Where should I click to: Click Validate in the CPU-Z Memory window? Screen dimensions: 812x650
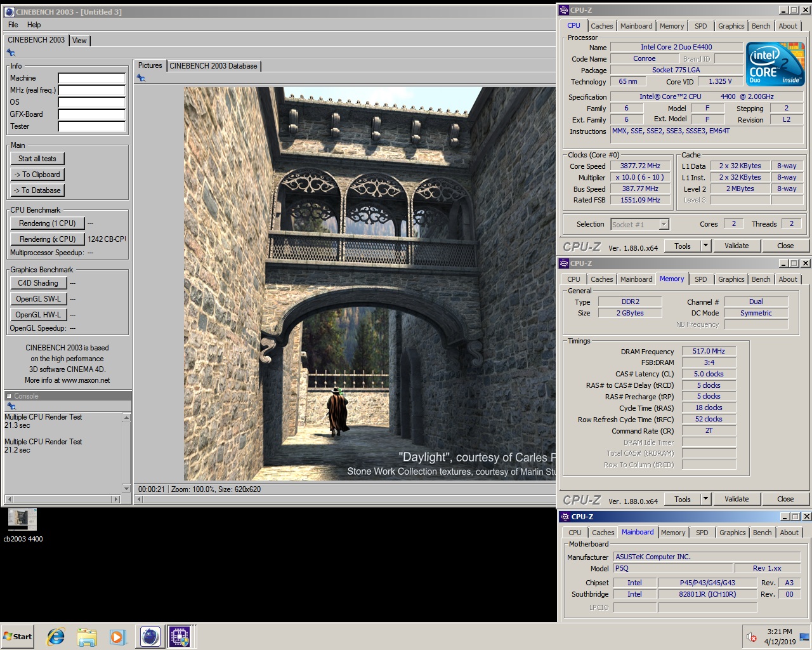coord(736,499)
